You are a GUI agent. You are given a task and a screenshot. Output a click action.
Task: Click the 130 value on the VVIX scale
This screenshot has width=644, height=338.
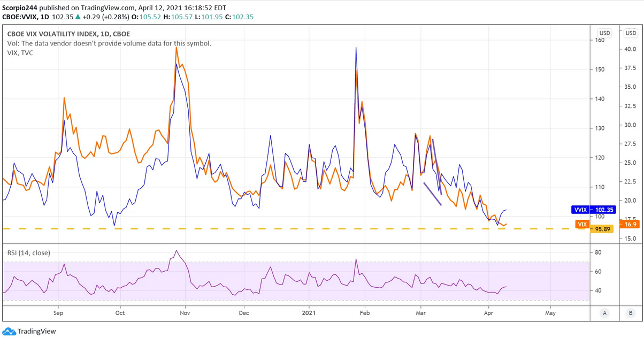tap(600, 128)
